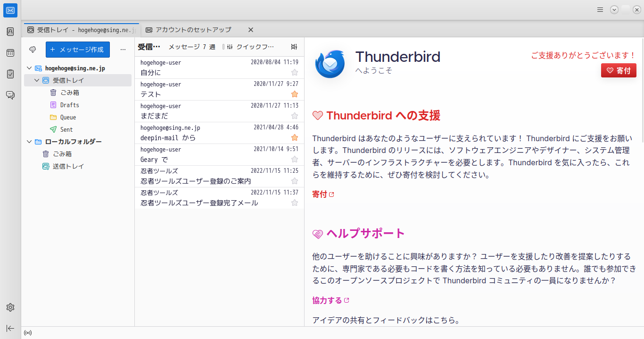Star the 忍者ツールズユーザー登録のご案内 message
The height and width of the screenshot is (339, 644).
(295, 181)
